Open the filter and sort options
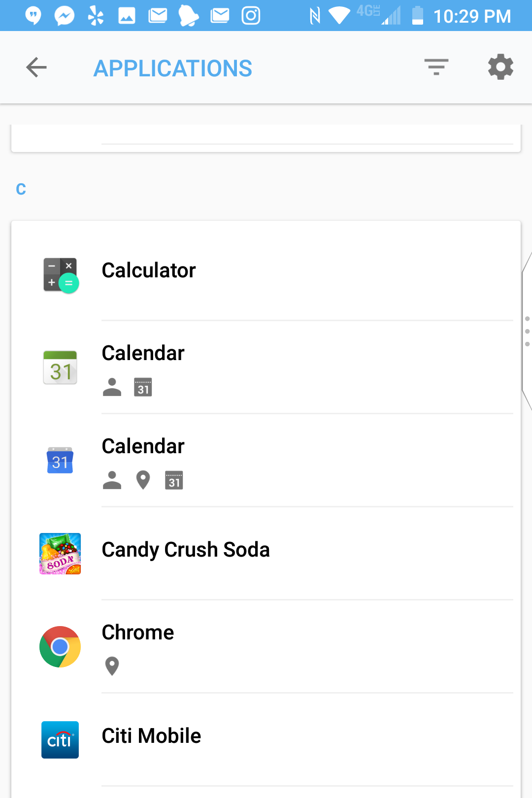The image size is (532, 798). coord(436,67)
